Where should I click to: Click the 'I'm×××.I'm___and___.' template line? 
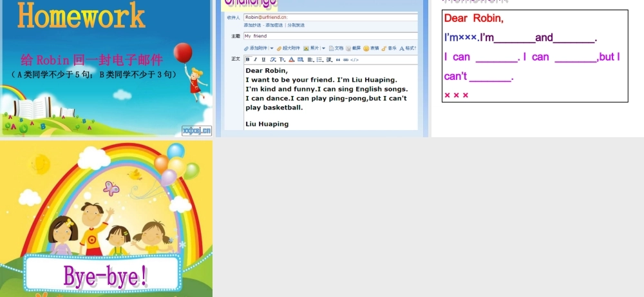520,38
